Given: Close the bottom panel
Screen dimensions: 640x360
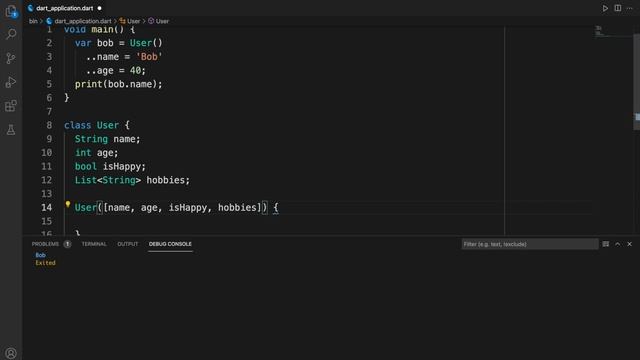Looking at the screenshot, I should pyautogui.click(x=629, y=244).
